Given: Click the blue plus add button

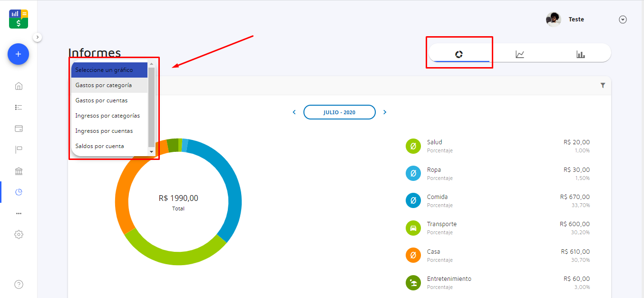Looking at the screenshot, I should coord(18,54).
